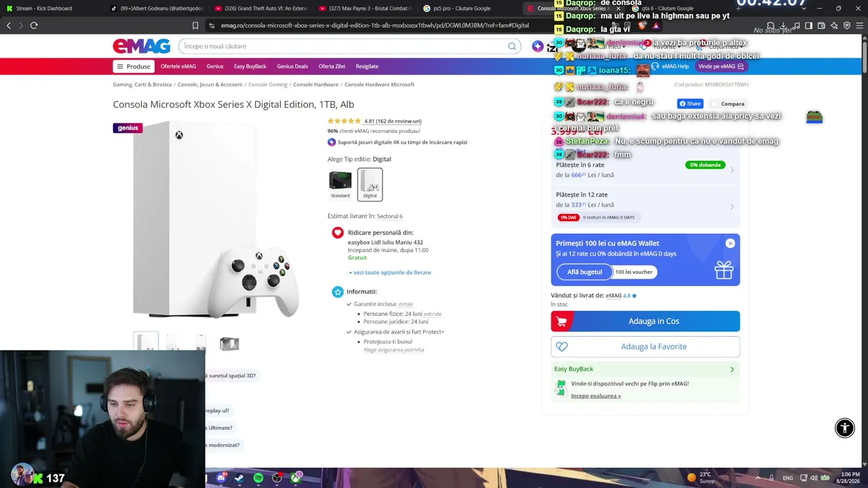The width and height of the screenshot is (868, 488).
Task: Click the red heart pickup icon
Action: coord(338,232)
